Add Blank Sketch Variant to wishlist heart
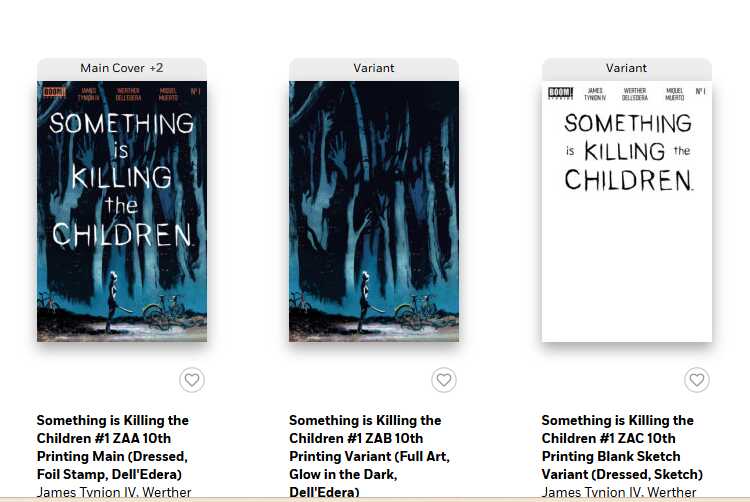 click(696, 380)
